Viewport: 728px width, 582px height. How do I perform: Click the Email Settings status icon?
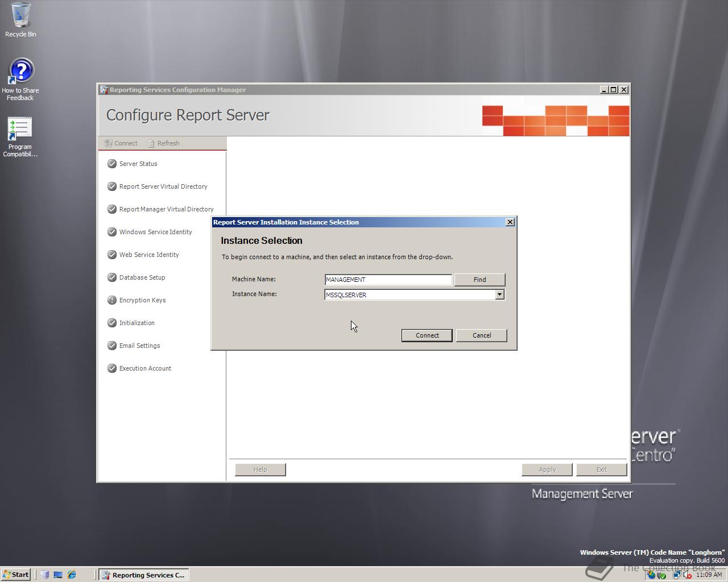click(x=112, y=346)
